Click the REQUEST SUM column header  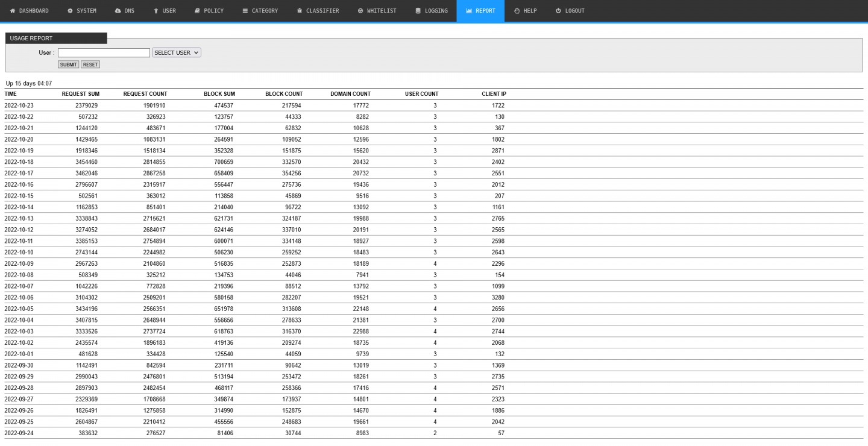(80, 94)
